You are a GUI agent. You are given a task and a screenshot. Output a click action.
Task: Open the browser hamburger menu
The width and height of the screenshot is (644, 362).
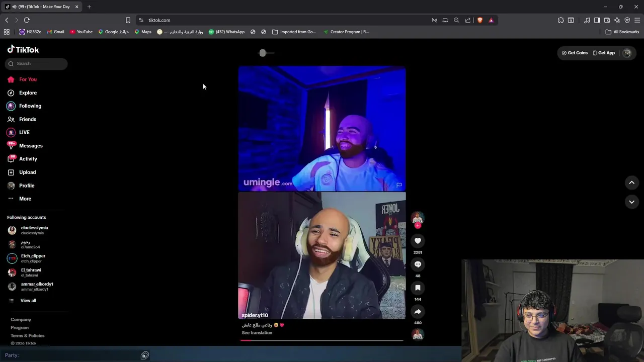tap(637, 20)
